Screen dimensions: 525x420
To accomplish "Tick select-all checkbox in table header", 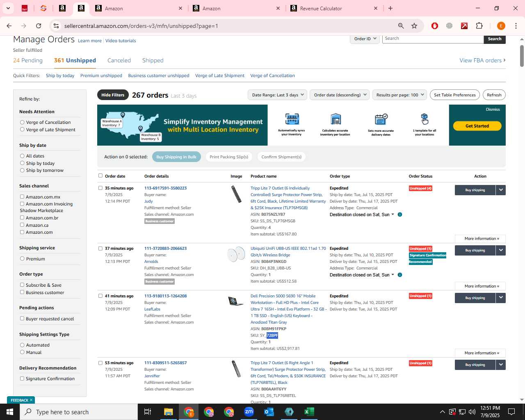I will point(100,176).
